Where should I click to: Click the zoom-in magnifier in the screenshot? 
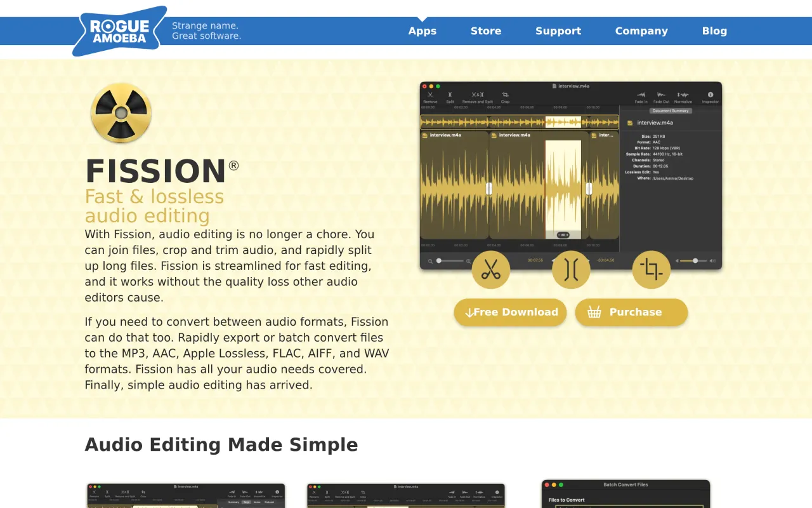click(x=469, y=261)
